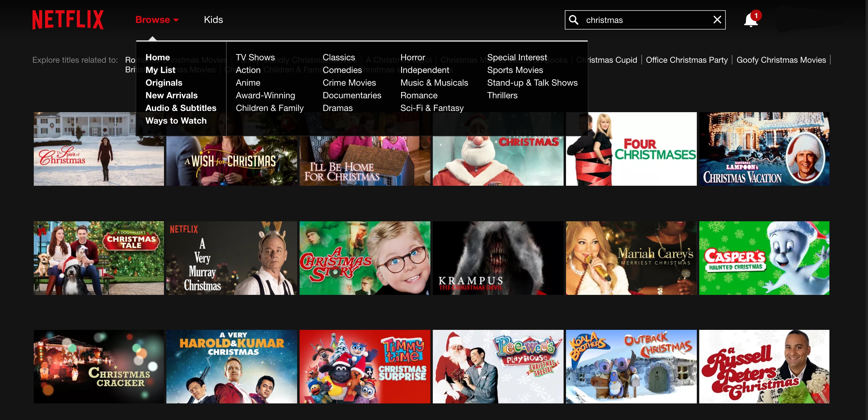Choose the Award-Winning category

[265, 95]
